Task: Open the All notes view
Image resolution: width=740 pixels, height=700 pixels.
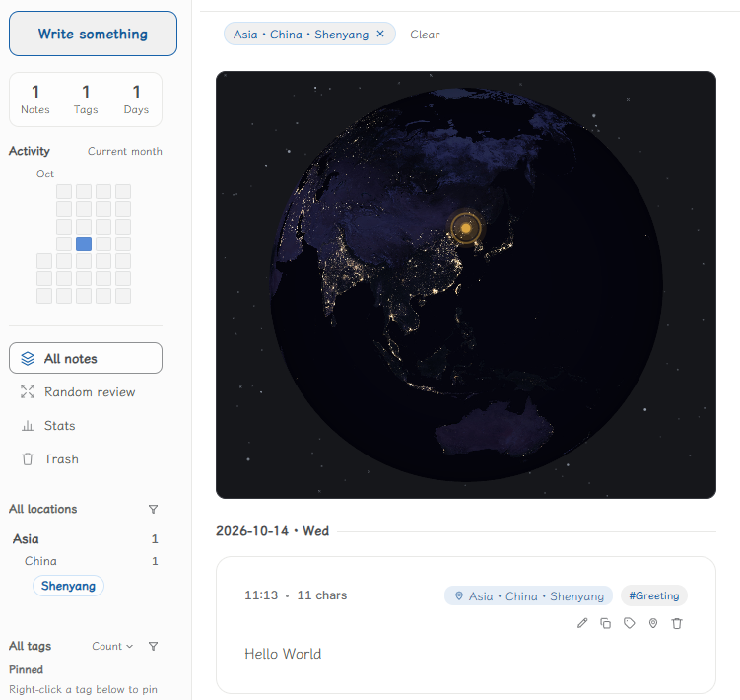Action: 86,358
